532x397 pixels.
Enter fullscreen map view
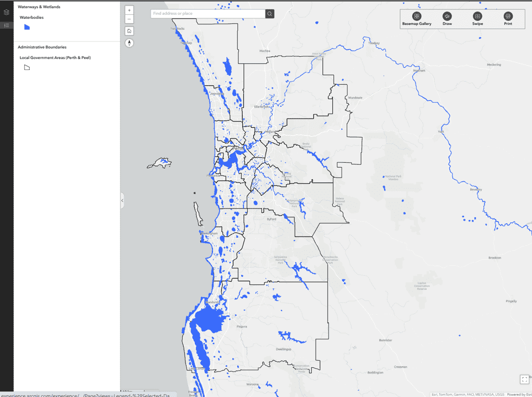pyautogui.click(x=524, y=379)
